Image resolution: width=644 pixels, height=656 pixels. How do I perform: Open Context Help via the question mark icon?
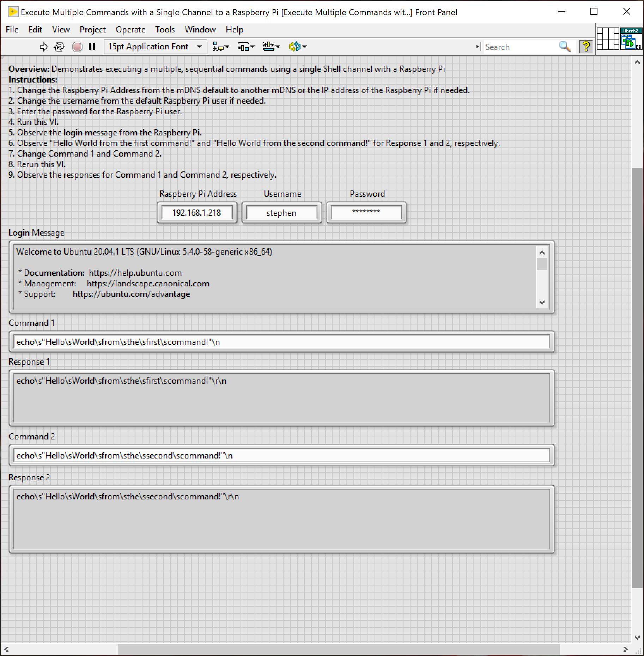coord(585,47)
